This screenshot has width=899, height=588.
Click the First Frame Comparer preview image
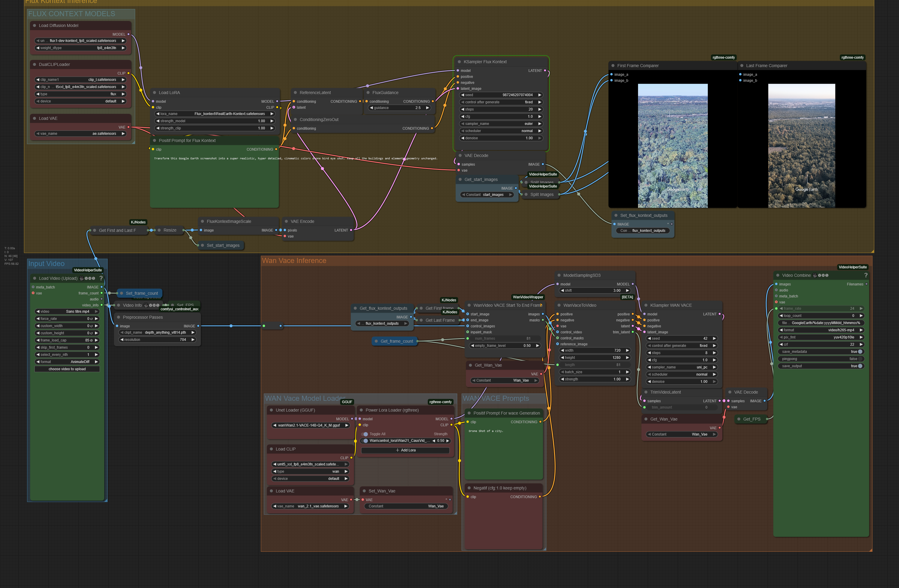coord(672,145)
